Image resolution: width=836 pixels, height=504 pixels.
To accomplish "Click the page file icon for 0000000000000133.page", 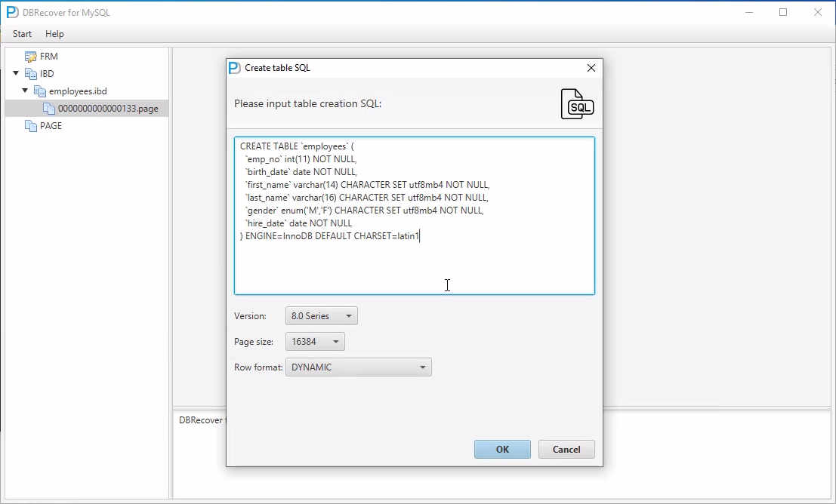I will pos(49,109).
